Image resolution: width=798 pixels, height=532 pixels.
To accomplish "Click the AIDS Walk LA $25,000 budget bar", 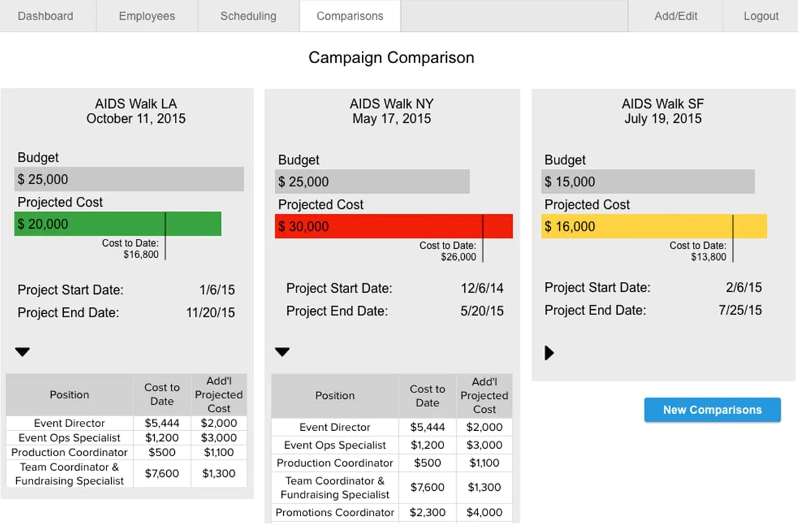I will click(x=129, y=179).
